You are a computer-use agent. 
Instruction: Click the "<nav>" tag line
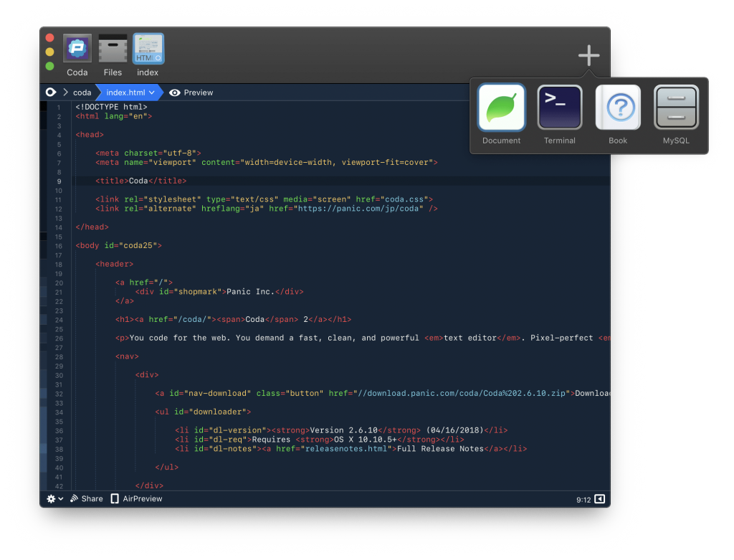tap(127, 356)
